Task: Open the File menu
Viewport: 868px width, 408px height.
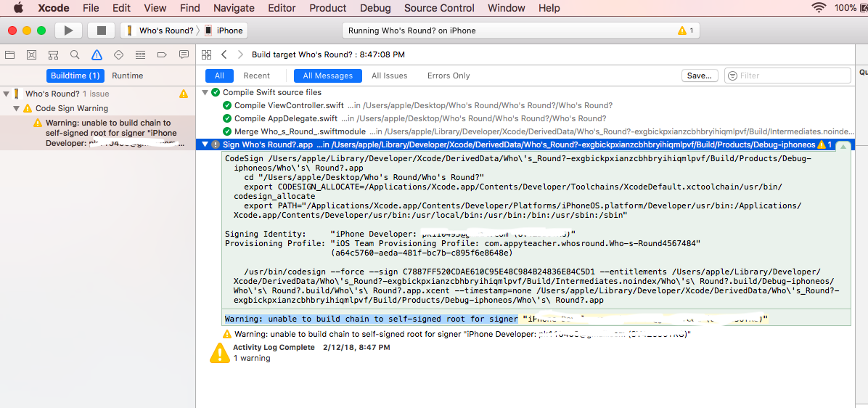Action: (x=91, y=8)
